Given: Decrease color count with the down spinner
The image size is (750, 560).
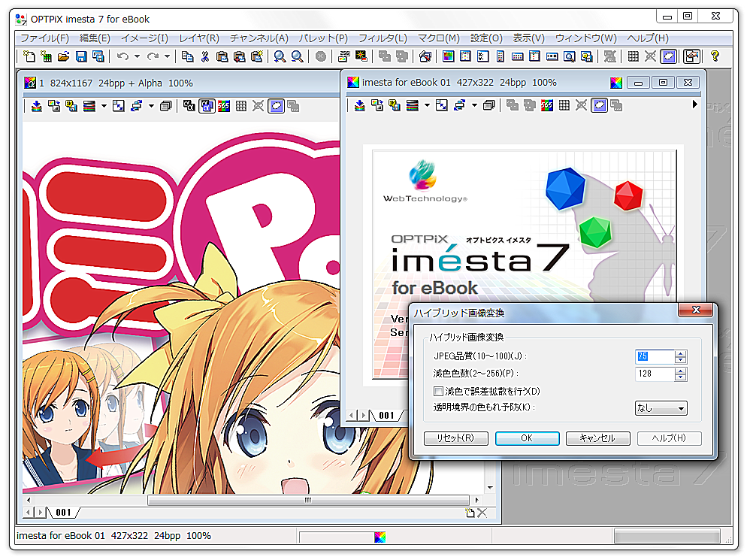Looking at the screenshot, I should (x=681, y=378).
